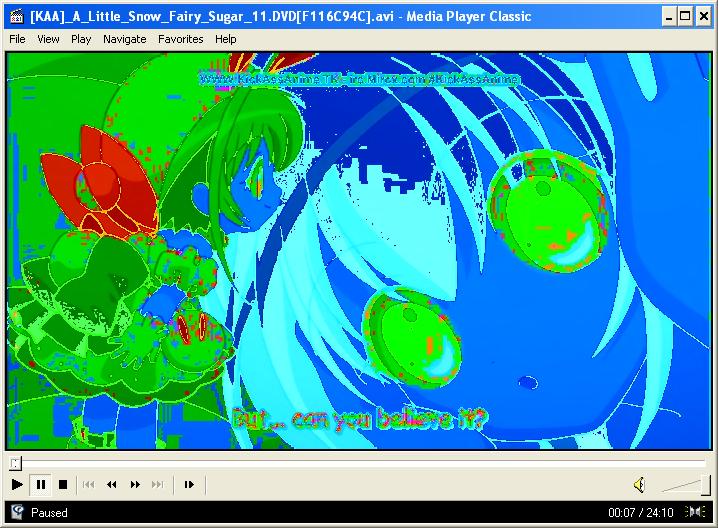
Task: Click the Pause button
Action: (x=41, y=484)
